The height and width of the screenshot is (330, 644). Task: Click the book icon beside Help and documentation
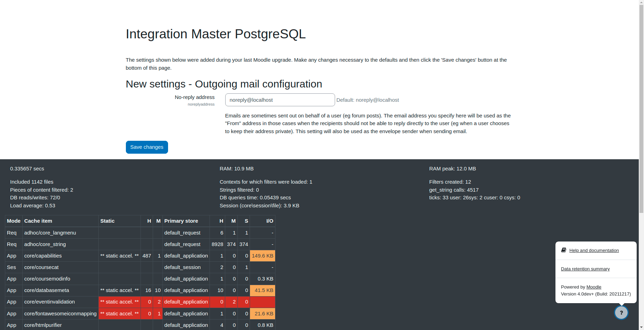pos(564,250)
